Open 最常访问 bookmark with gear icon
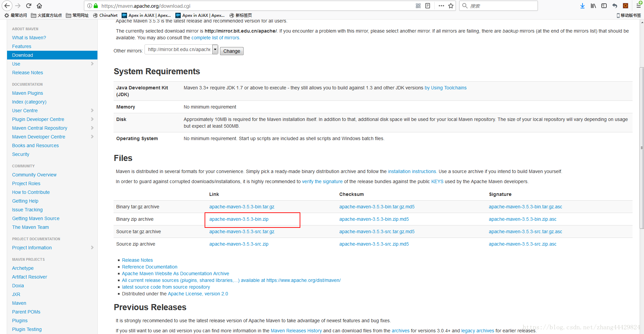This screenshot has width=644, height=334. pos(15,15)
